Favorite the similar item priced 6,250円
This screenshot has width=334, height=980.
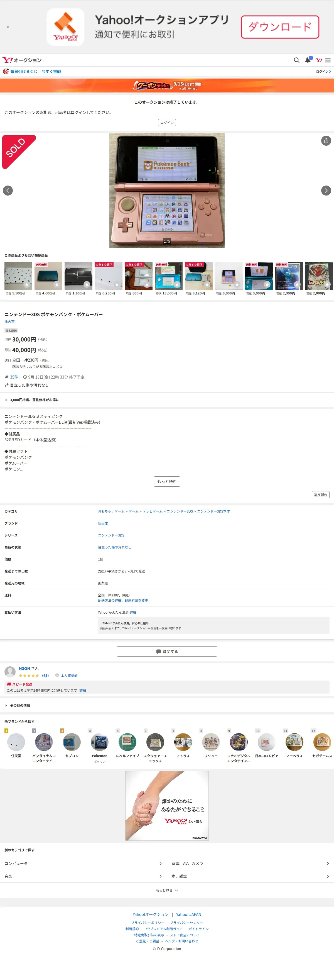117,284
